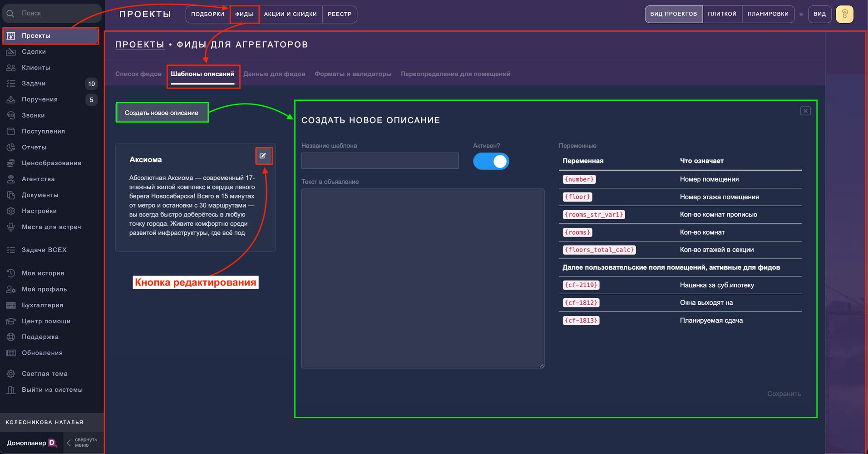Screen dimensions: 868x454
Task: Click the Текст в объявление textarea
Action: click(423, 278)
